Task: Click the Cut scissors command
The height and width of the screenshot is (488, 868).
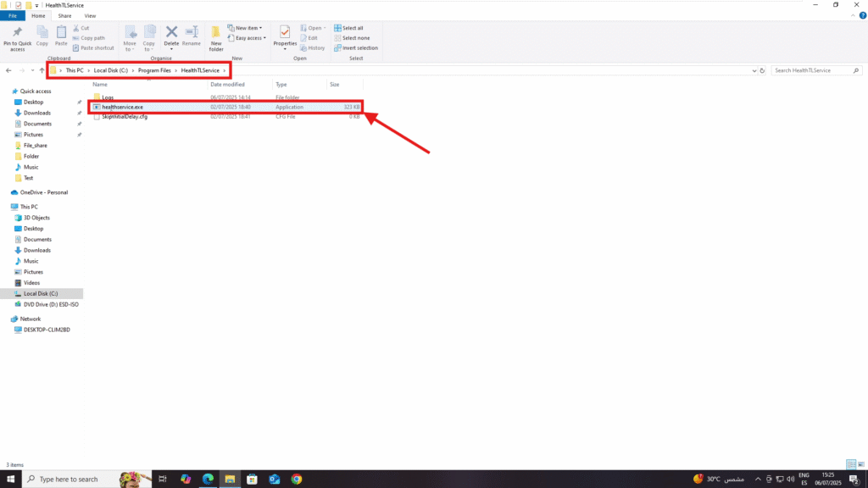Action: coord(81,28)
